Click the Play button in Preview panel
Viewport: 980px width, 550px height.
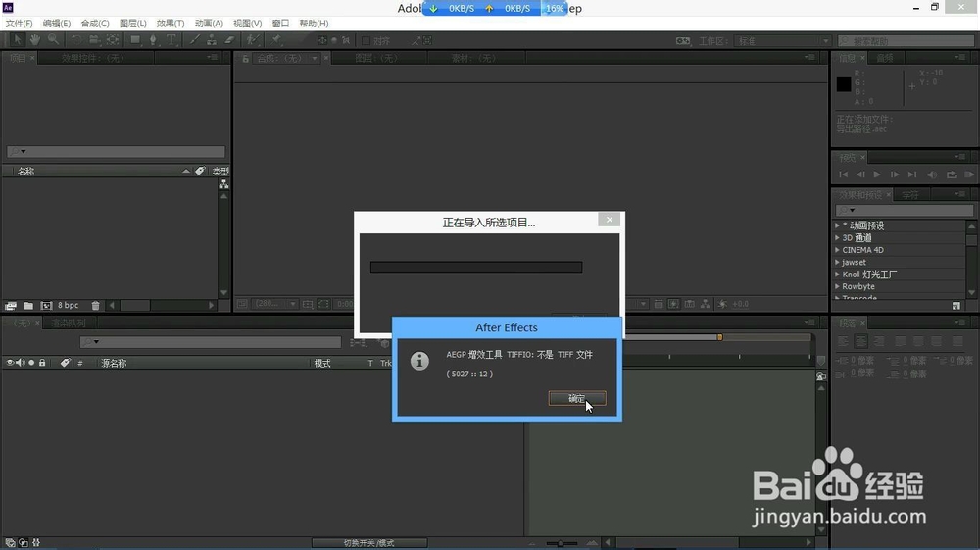pyautogui.click(x=877, y=175)
